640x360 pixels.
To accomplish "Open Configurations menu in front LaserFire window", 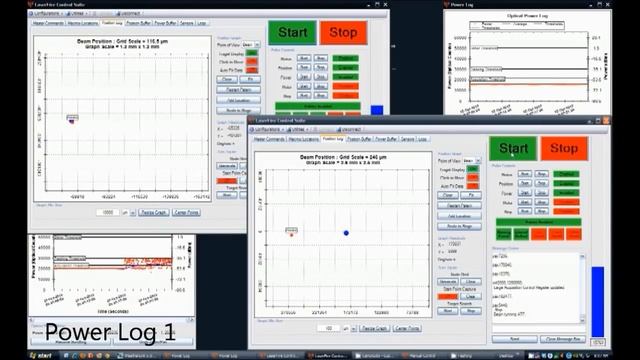I will pos(266,129).
